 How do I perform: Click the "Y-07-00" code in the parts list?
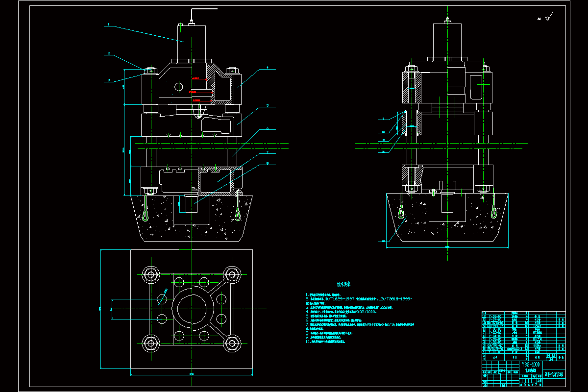(x=495, y=319)
